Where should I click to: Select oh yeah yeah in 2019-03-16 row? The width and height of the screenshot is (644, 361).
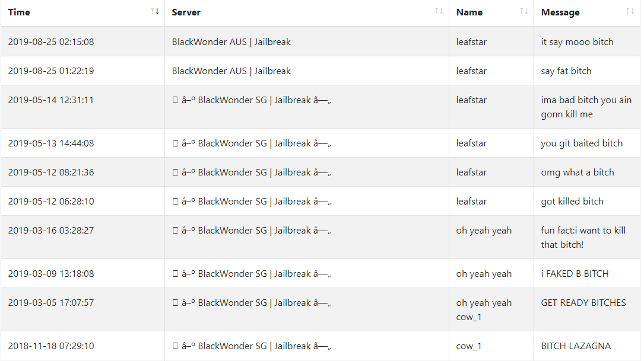[484, 231]
